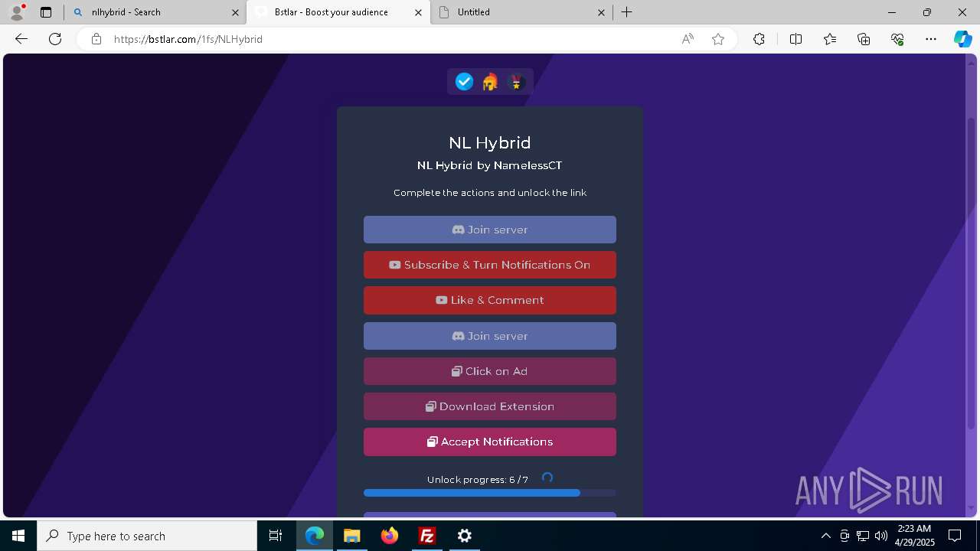980x551 pixels.
Task: Switch to nlhybrid - Search tab
Action: click(155, 12)
